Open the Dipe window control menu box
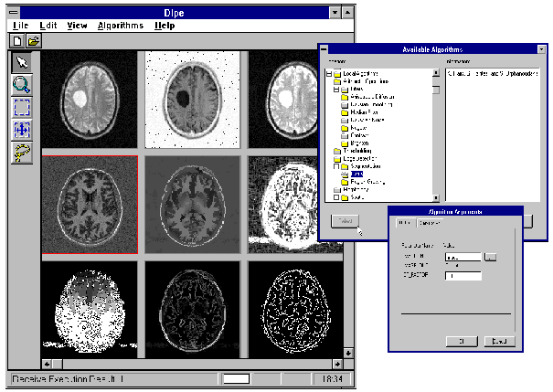553x392 pixels. point(14,13)
